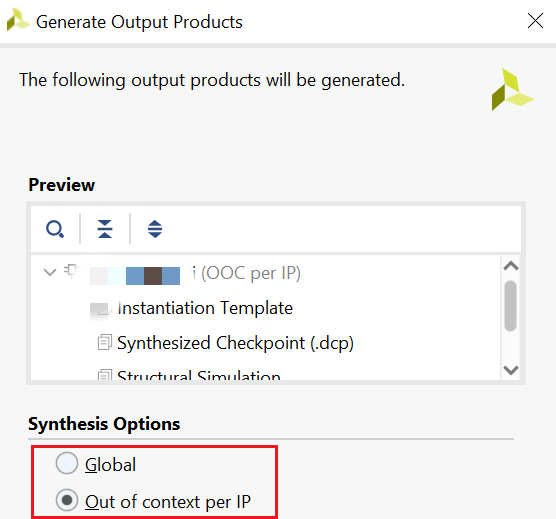Screen dimensions: 556x519
Task: Click the Vivado logo in the title bar
Action: coord(17,21)
